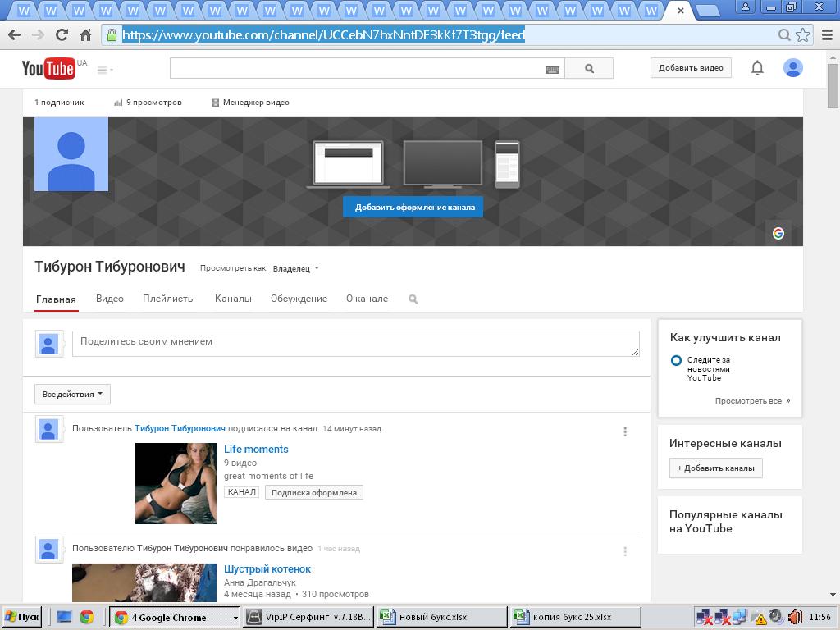Open the YouTube guide menu icon
The width and height of the screenshot is (840, 630).
pos(104,70)
